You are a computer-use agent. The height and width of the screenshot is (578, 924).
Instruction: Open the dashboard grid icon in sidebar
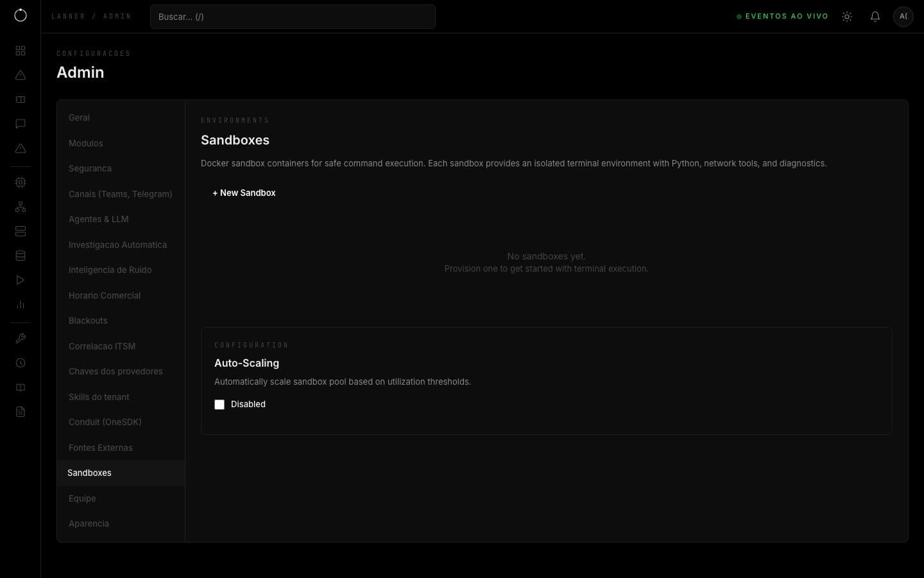tap(21, 51)
